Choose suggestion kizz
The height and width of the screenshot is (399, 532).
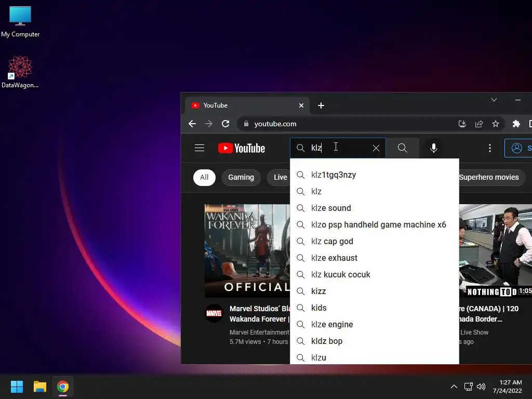(x=375, y=291)
